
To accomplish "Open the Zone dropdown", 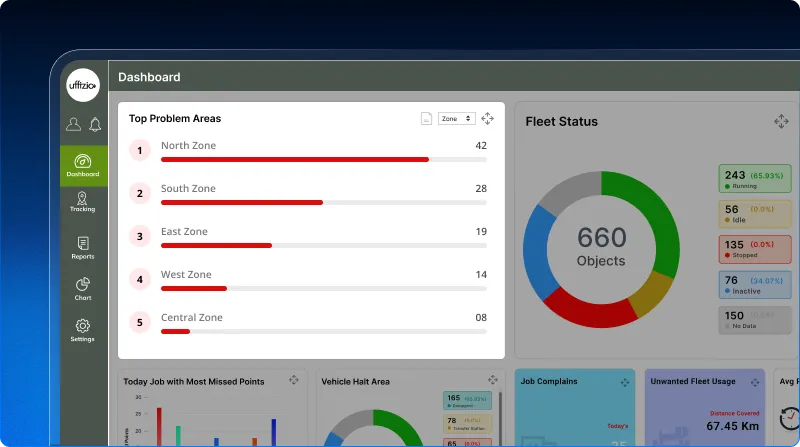I will click(456, 118).
